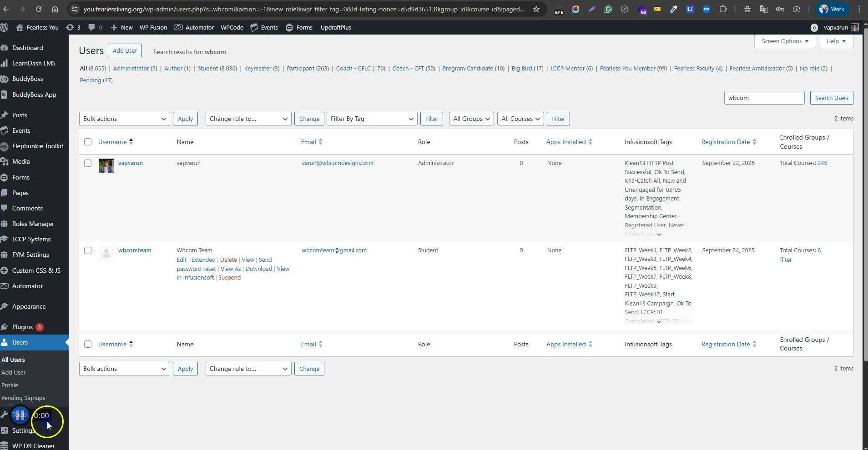
Task: Open the browser extensions puzzle icon
Action: click(x=723, y=9)
